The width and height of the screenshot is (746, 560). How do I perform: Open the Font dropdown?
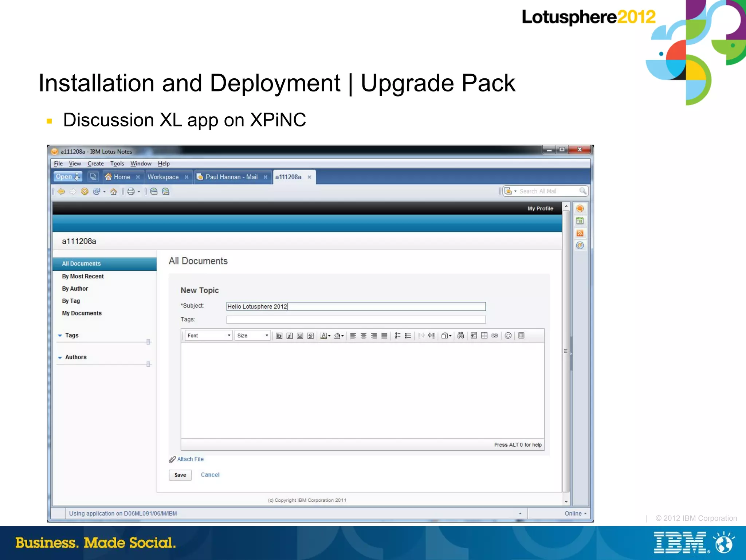click(x=209, y=336)
